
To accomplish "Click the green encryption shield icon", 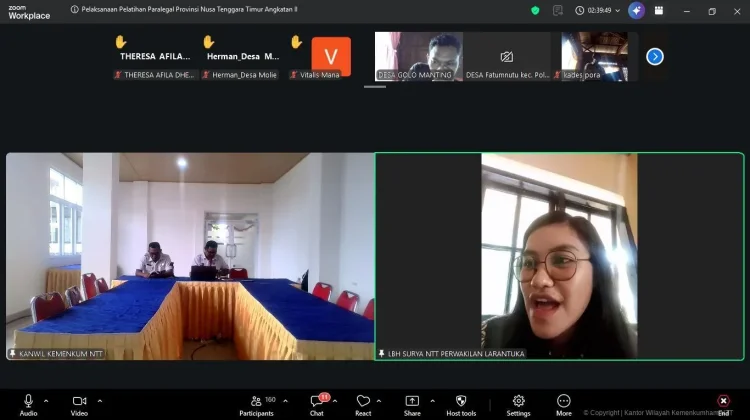I will coord(535,11).
